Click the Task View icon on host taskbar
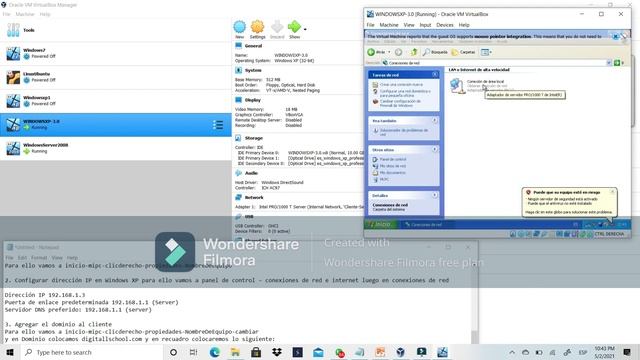Image resolution: width=640 pixels, height=360 pixels. click(x=194, y=352)
